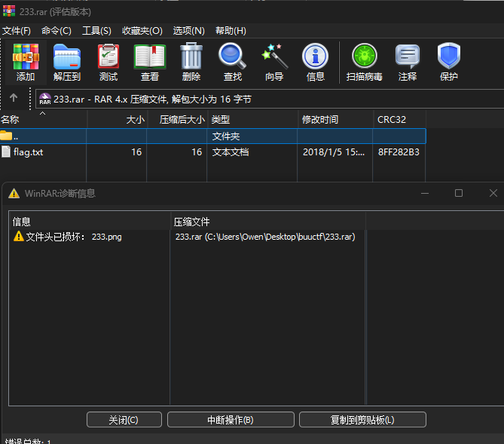
Task: Click the Delete (删除) trash icon
Action: (x=191, y=62)
